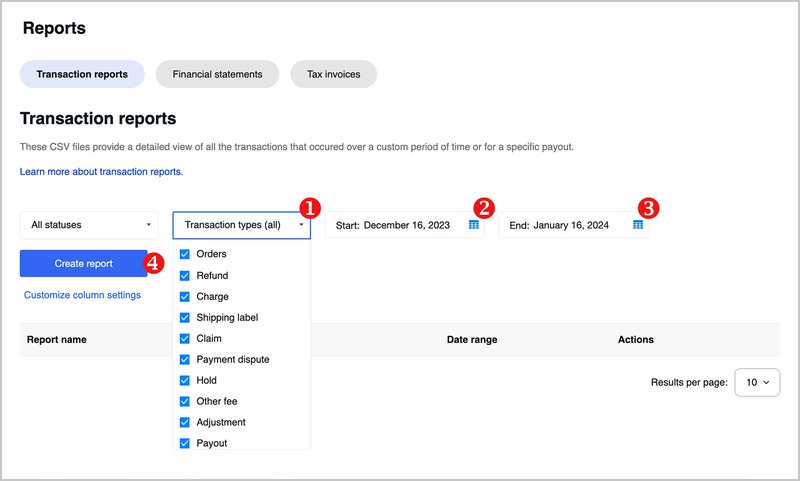Collapse the Transaction types (all) dropdown
Screen dimensions: 800x481
click(241, 225)
